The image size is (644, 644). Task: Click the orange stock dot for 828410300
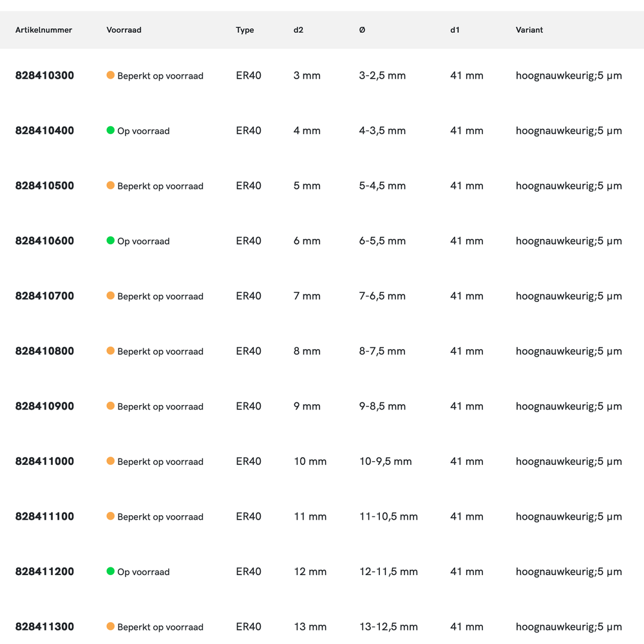tap(111, 75)
